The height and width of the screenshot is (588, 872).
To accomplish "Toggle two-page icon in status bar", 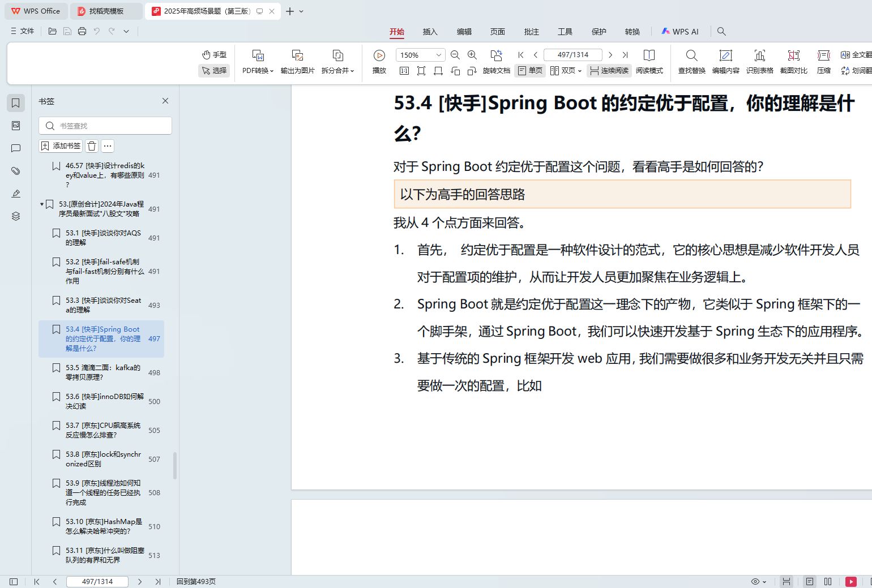I will tap(828, 581).
